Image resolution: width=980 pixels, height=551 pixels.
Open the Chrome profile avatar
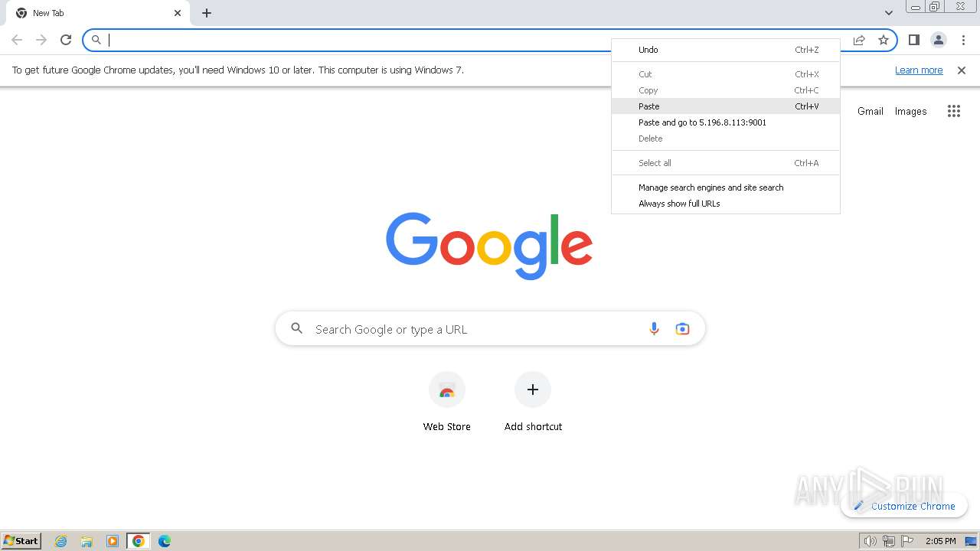pos(939,40)
